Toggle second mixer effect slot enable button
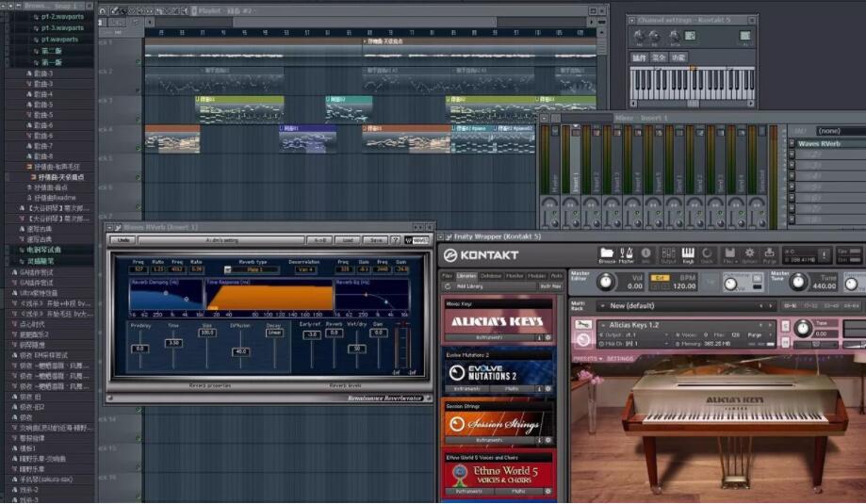Screen dimensions: 866x504 (792, 154)
